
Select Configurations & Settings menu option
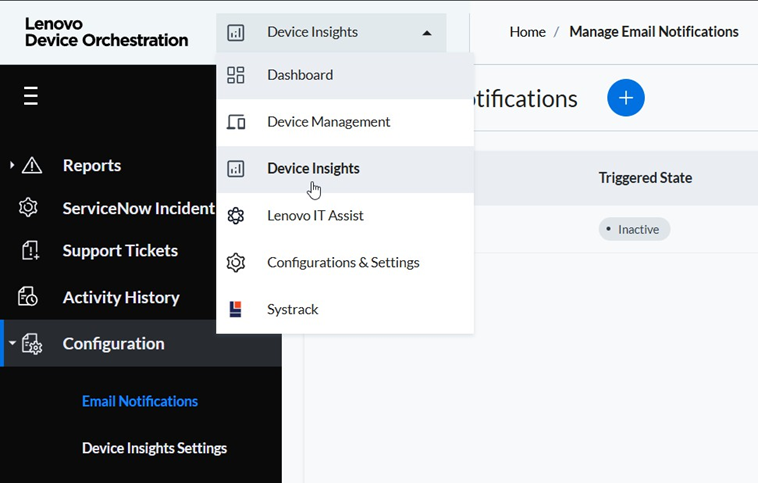pos(343,263)
